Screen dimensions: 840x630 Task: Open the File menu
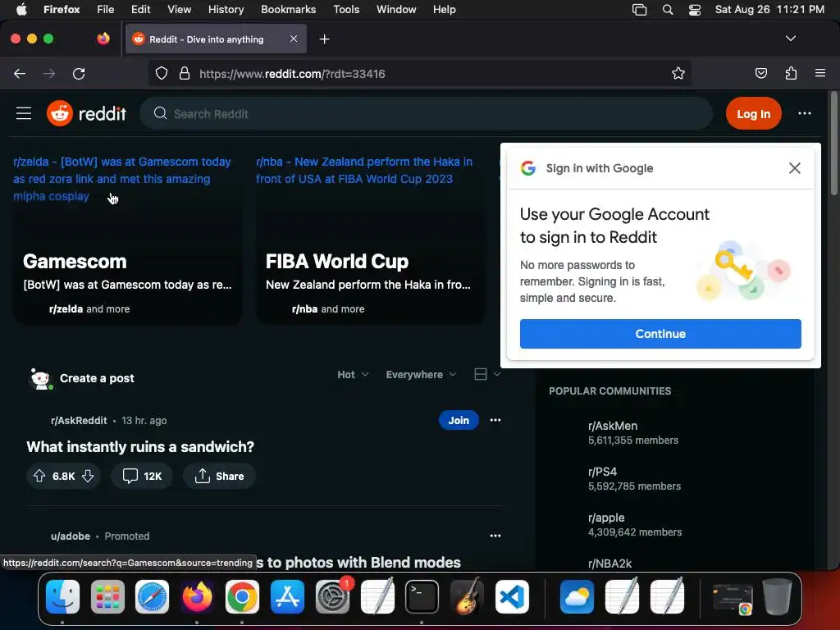coord(106,10)
